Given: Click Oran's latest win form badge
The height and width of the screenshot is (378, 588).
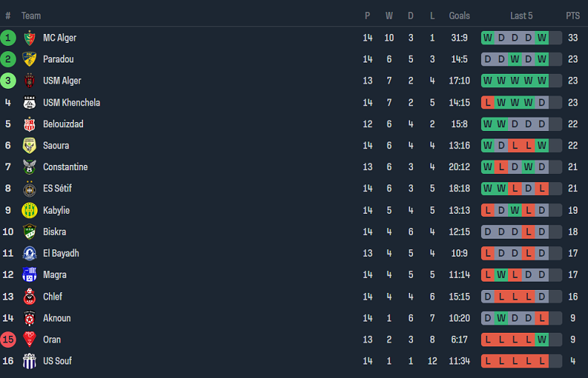Looking at the screenshot, I should pyautogui.click(x=542, y=340).
